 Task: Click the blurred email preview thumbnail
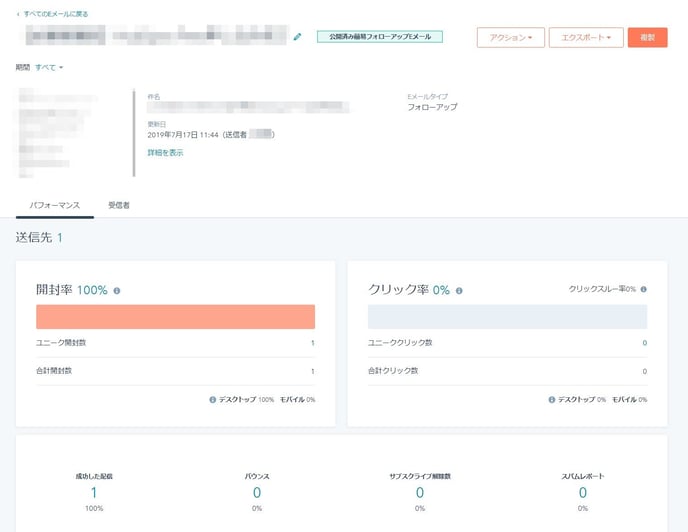pos(57,133)
